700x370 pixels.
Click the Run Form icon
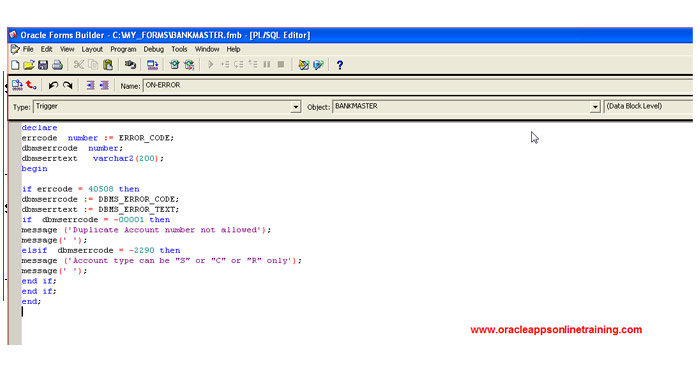175,65
